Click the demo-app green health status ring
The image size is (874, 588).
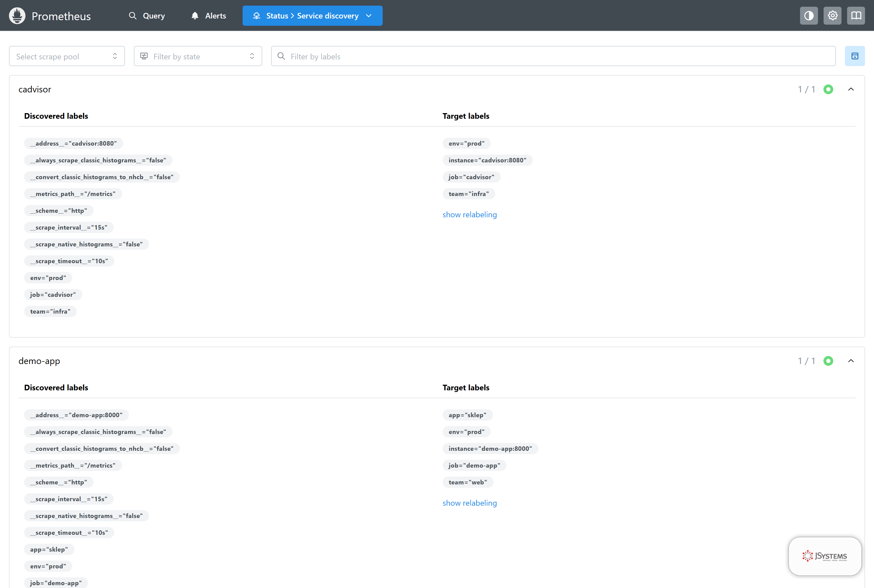tap(828, 361)
